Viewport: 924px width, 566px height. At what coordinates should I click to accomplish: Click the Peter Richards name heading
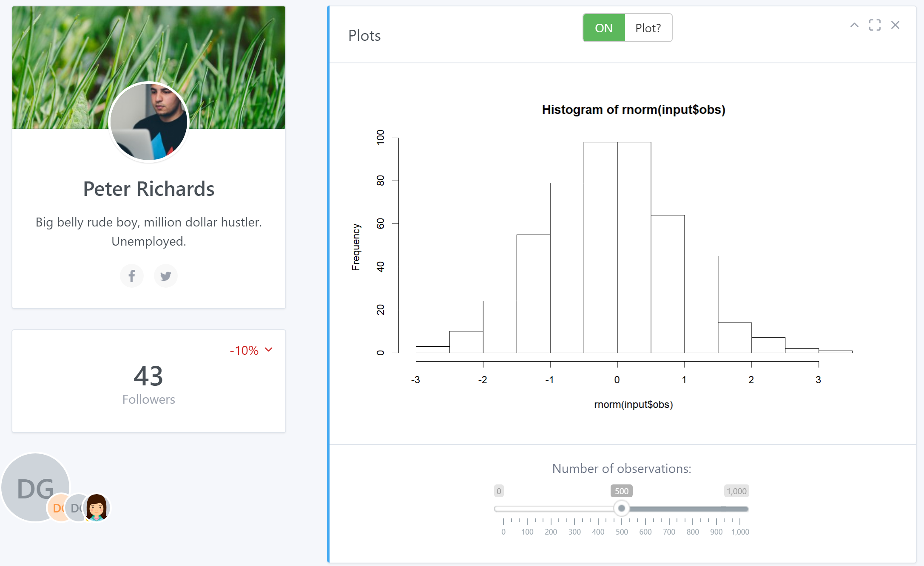coord(148,189)
